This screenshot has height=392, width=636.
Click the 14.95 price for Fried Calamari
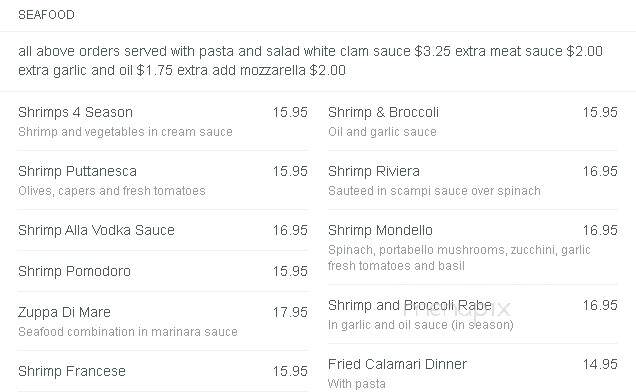600,364
